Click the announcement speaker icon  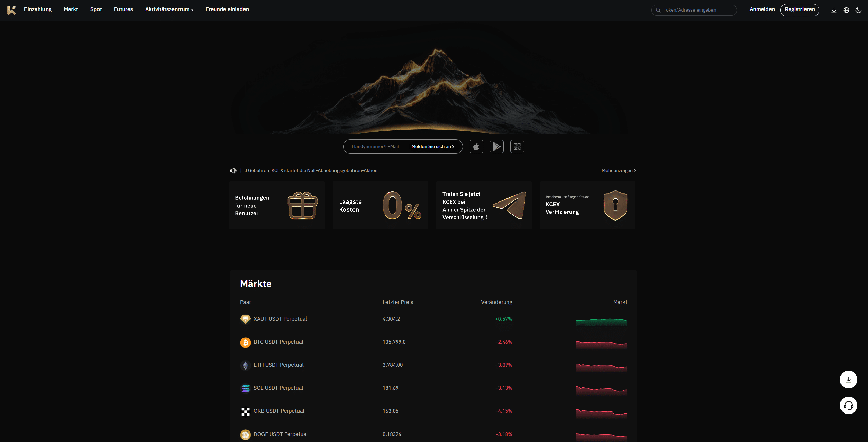point(233,170)
